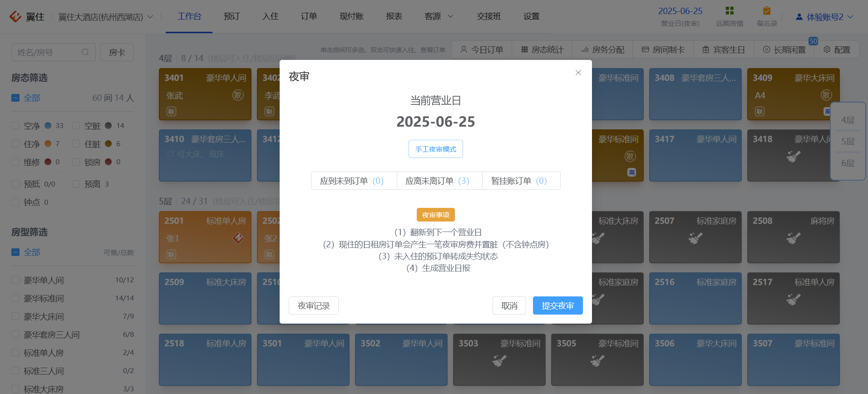Click the 散 badge on room 3409
868x394 pixels.
(x=827, y=95)
